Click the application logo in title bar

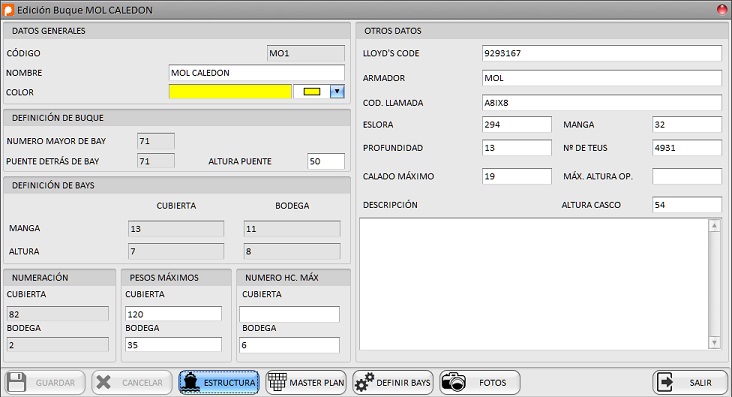click(8, 10)
